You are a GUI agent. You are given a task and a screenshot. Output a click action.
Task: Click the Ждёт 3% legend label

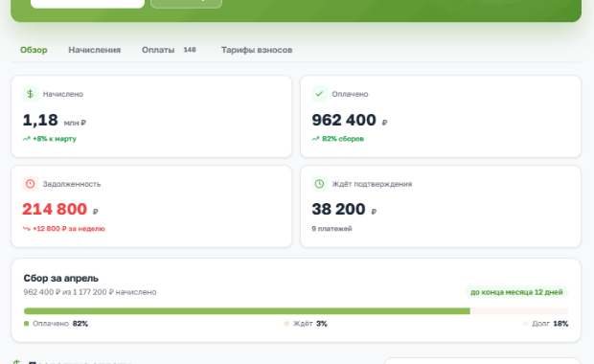(309, 324)
